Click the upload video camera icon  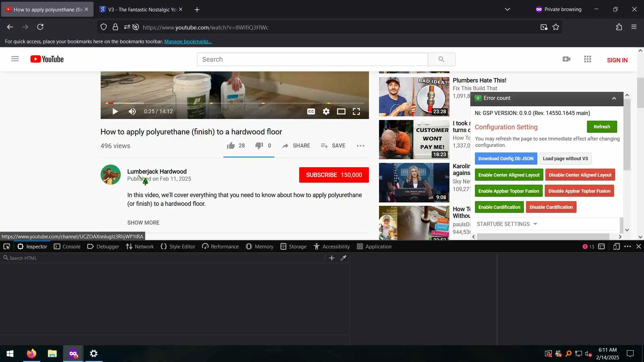click(x=566, y=59)
